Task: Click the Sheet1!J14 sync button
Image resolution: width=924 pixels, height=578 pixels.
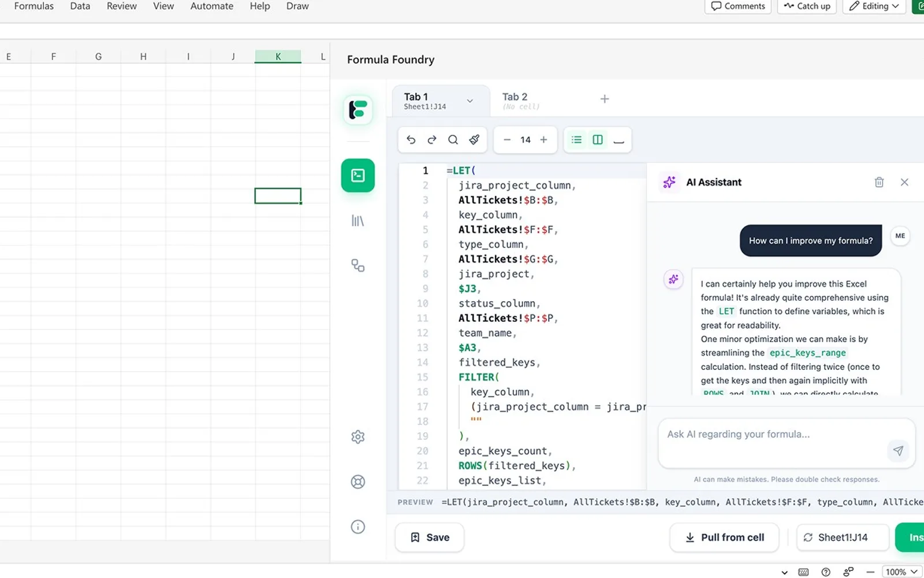Action: coord(843,538)
